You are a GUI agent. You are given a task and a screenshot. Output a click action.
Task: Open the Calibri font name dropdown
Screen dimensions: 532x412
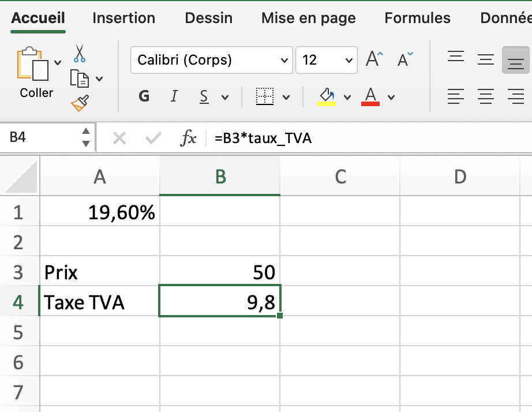[x=284, y=60]
